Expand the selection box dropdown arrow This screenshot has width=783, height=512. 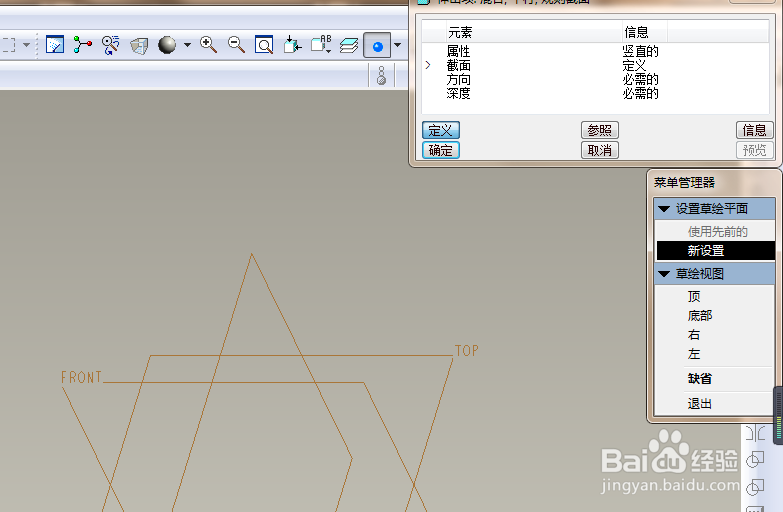coord(27,45)
